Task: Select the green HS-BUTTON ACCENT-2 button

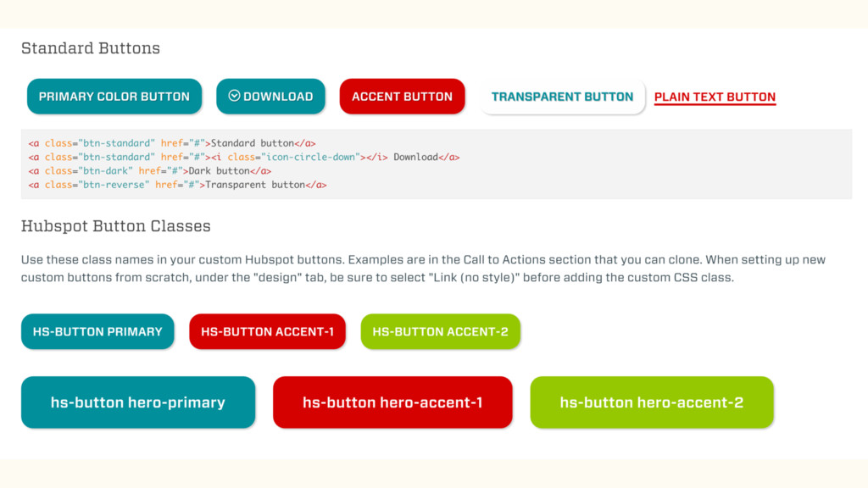Action: pyautogui.click(x=440, y=331)
